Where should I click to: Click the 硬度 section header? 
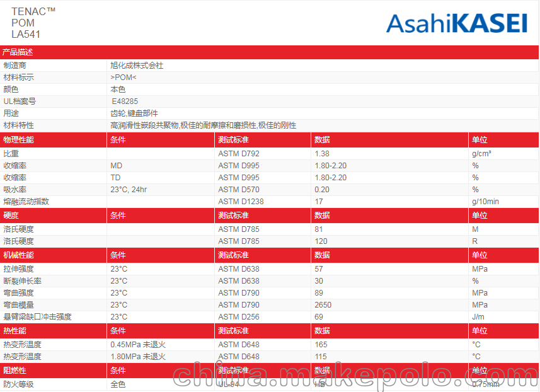tap(11, 216)
